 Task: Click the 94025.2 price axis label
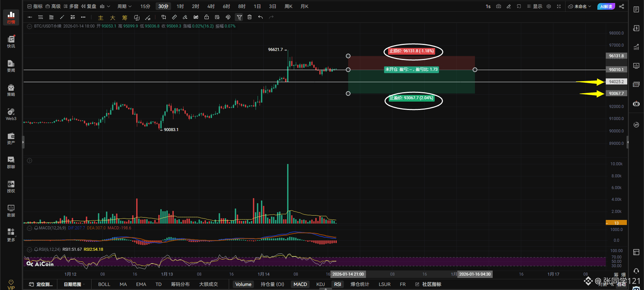click(x=616, y=82)
